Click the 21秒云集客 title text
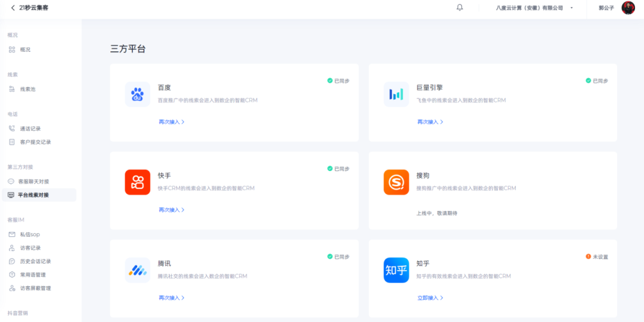This screenshot has width=644, height=322. coord(33,7)
